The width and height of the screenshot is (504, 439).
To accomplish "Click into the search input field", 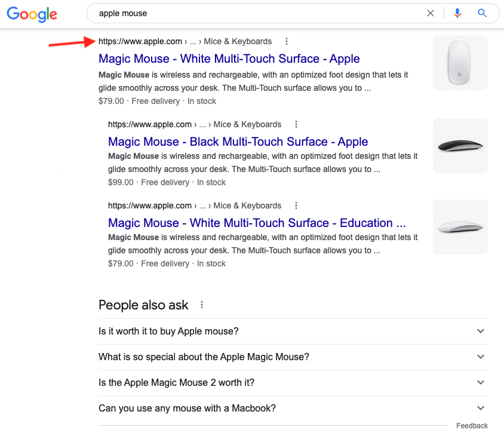I will coord(257,13).
